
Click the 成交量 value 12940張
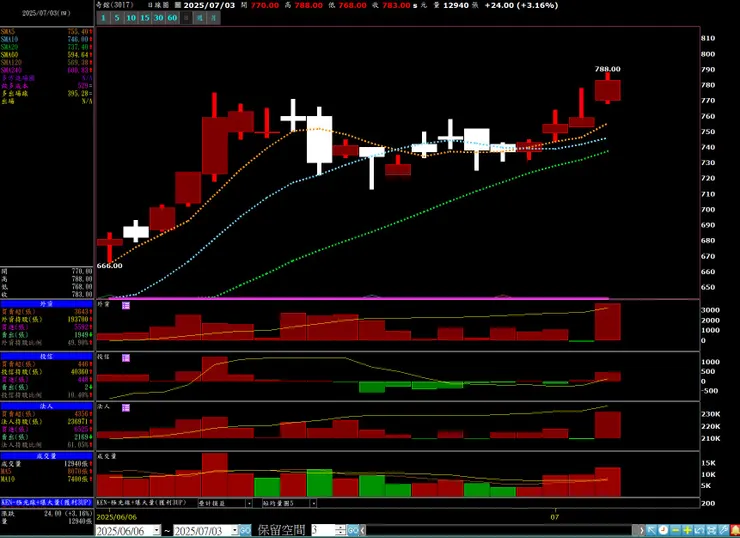[x=78, y=464]
